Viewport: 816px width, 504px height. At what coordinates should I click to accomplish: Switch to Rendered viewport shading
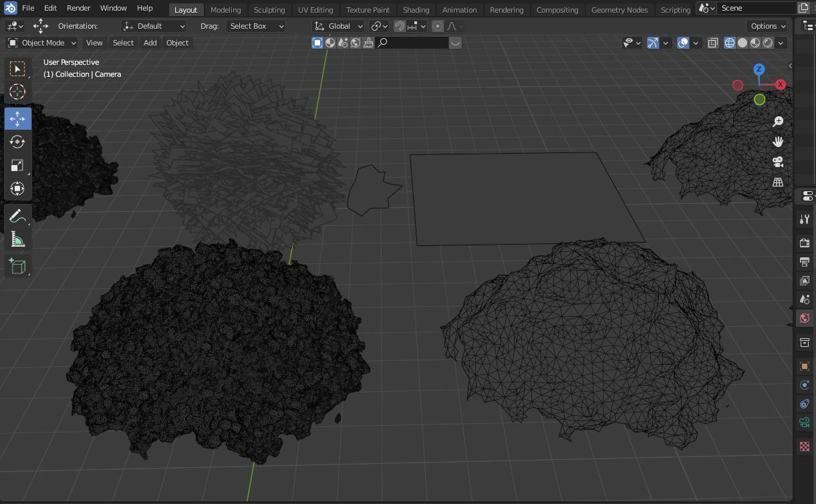(768, 43)
